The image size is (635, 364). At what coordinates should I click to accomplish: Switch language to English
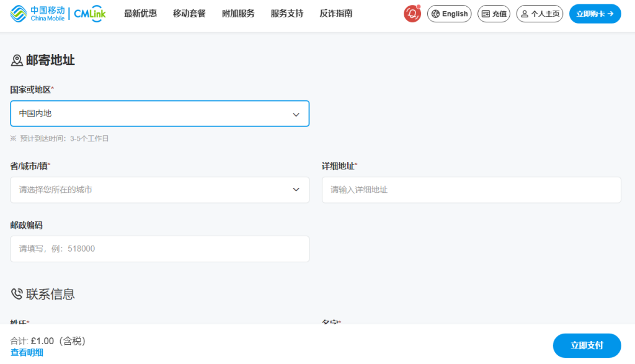click(x=450, y=14)
